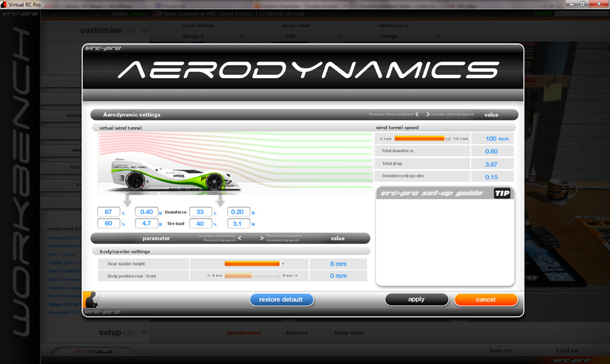Click the downforce percentage field showing 33
The width and height of the screenshot is (610, 364).
[x=200, y=212]
